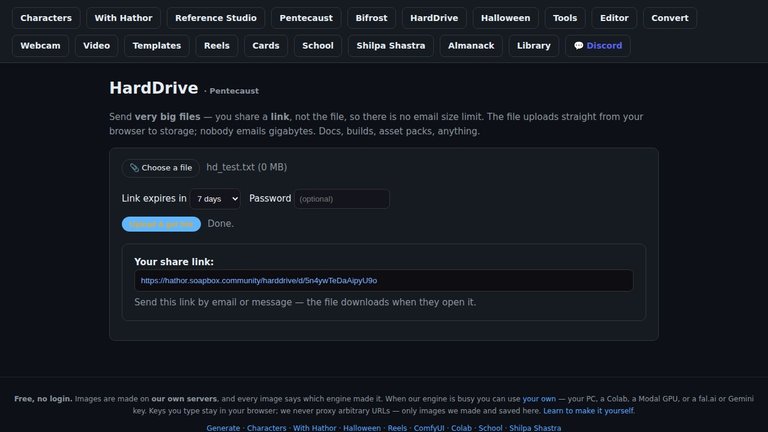
Task: Click the Discord speech bubble icon
Action: [x=578, y=46]
